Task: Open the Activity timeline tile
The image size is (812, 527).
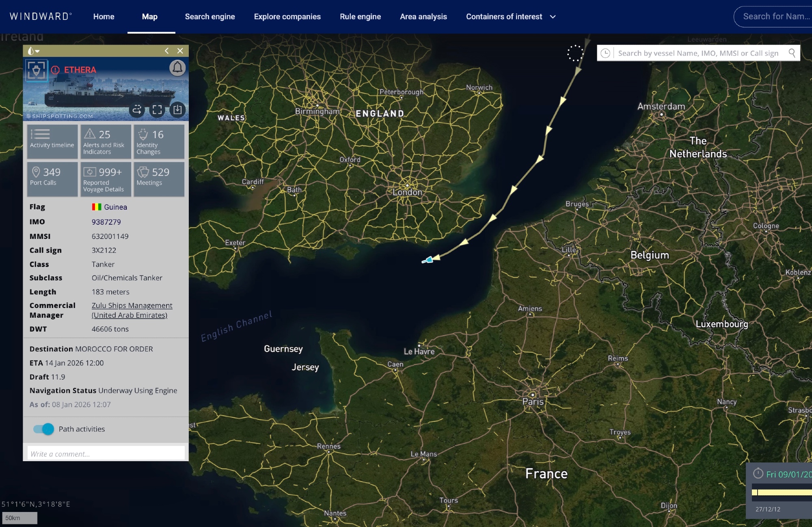Action: tap(52, 141)
